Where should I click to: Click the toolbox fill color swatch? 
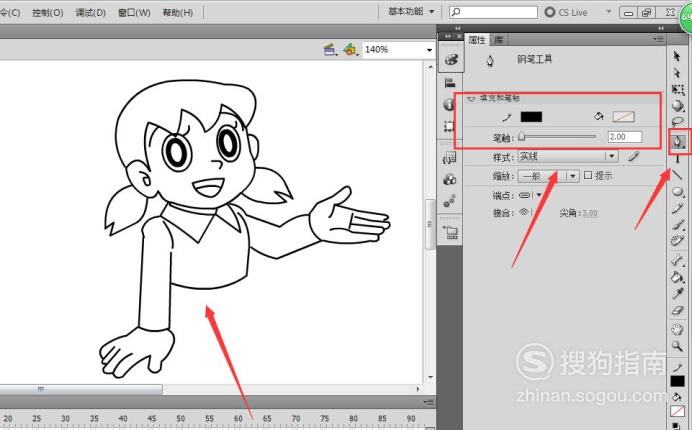(677, 411)
